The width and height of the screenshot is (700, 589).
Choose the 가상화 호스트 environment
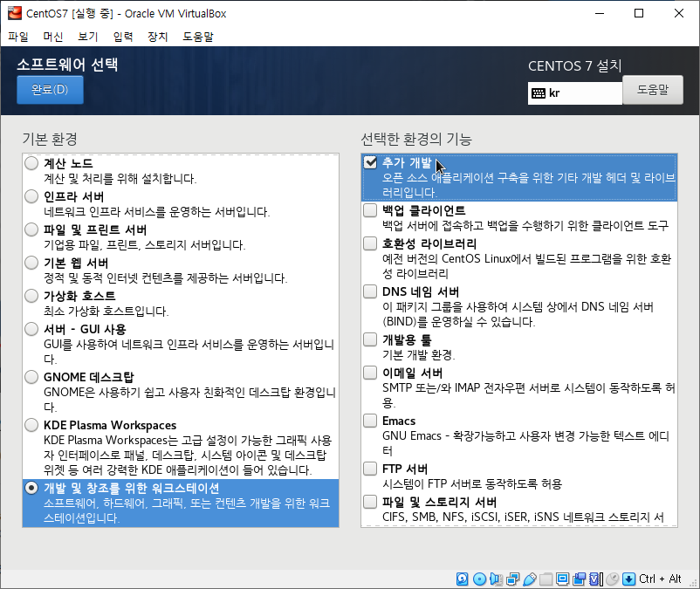point(31,296)
